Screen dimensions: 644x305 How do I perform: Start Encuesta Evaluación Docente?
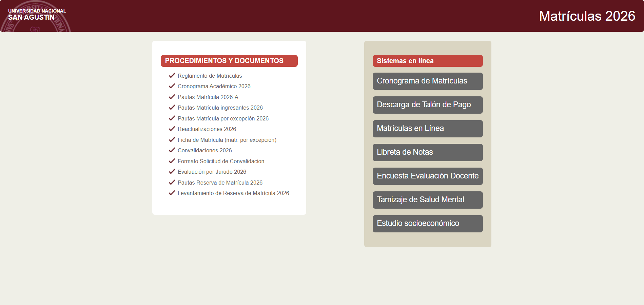[427, 176]
